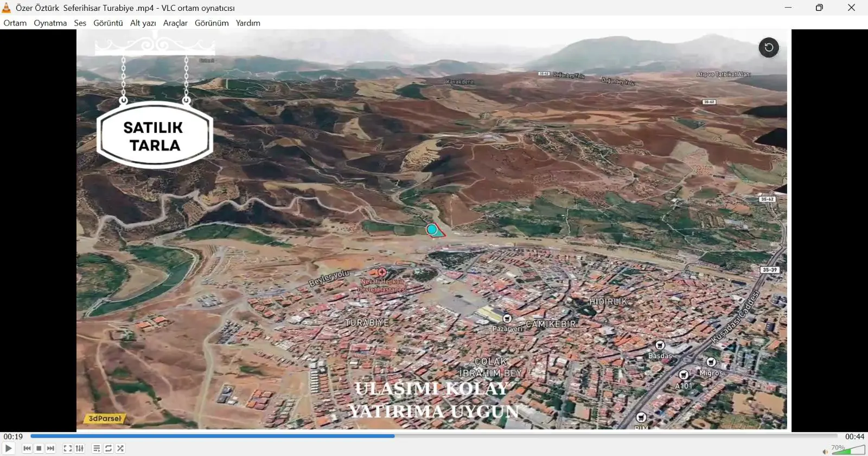Open the Oynatma menu
The height and width of the screenshot is (456, 868).
pyautogui.click(x=50, y=23)
